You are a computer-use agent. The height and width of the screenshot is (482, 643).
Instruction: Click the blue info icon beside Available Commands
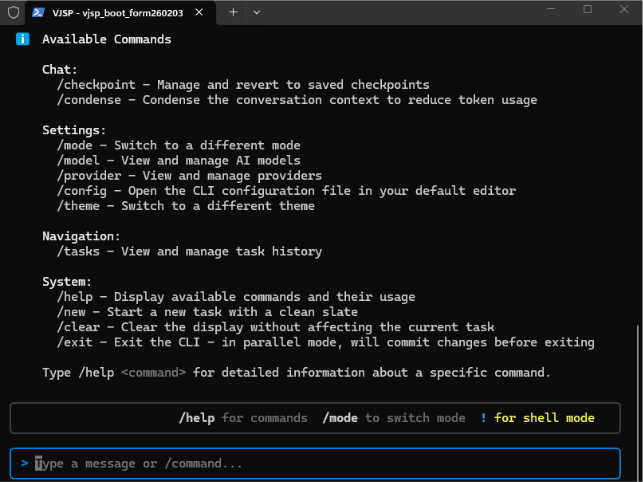point(23,39)
